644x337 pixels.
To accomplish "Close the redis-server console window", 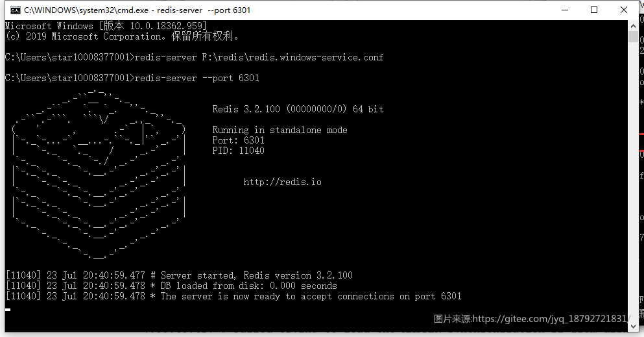I will pos(623,10).
